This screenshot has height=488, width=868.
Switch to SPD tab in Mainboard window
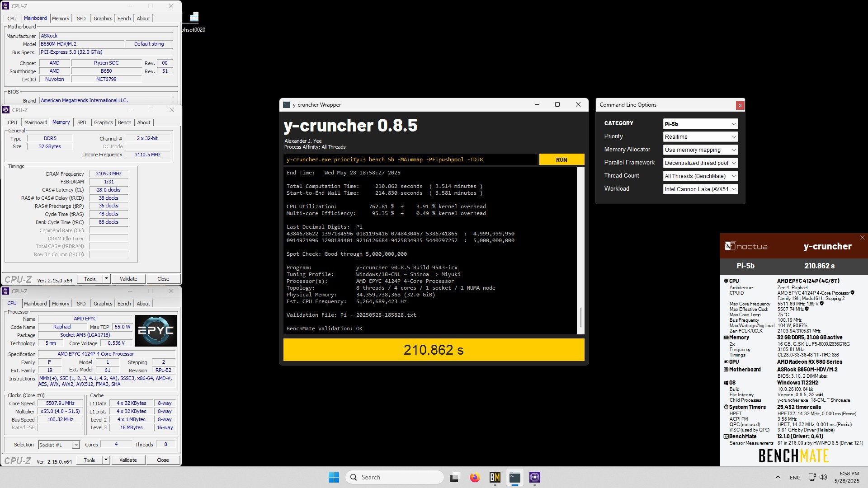click(x=81, y=19)
